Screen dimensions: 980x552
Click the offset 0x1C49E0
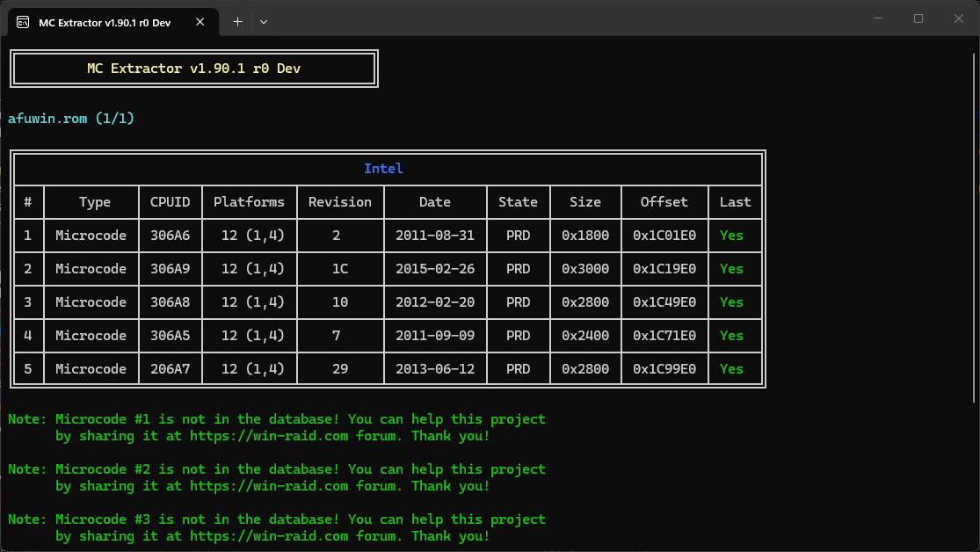[x=664, y=302]
